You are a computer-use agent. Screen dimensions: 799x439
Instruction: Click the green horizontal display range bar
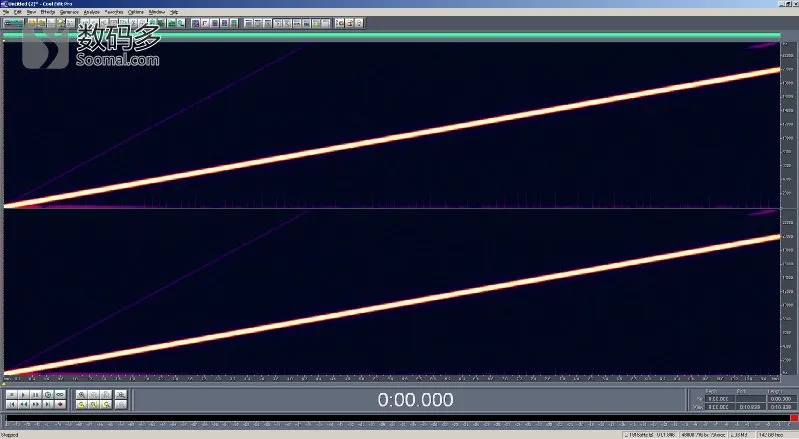click(x=391, y=35)
